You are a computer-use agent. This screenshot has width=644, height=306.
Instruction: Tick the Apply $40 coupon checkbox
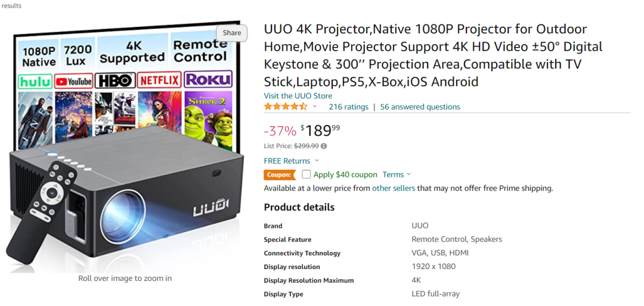coord(306,174)
